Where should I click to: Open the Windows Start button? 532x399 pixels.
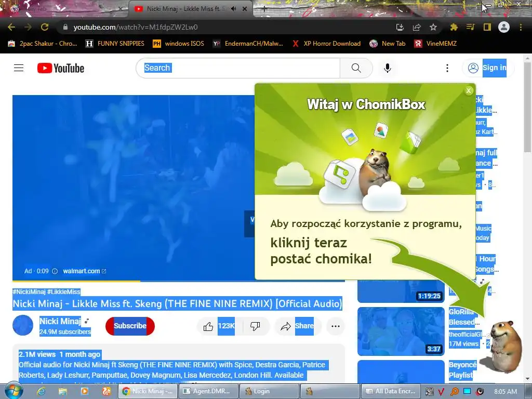(x=14, y=391)
